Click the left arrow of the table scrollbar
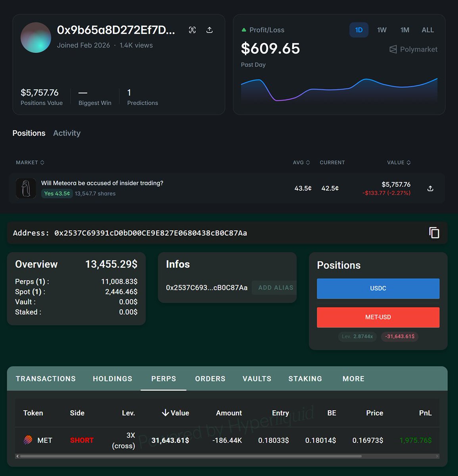The image size is (458, 476). tap(17, 456)
